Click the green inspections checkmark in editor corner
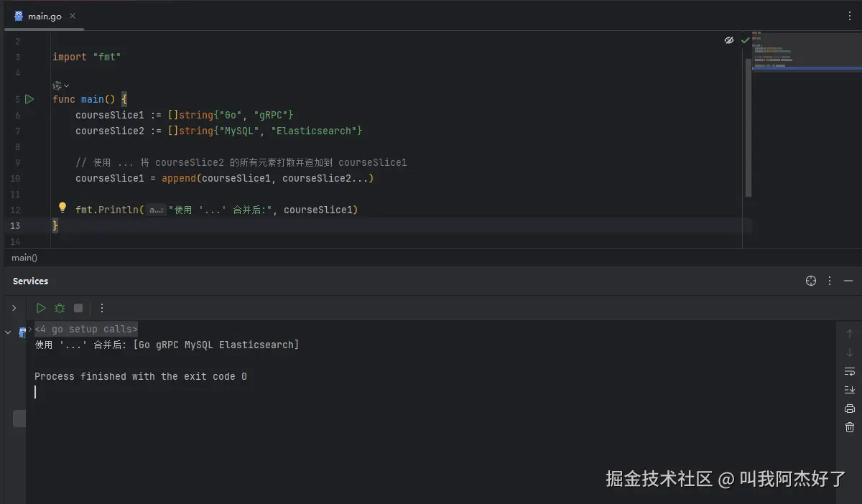 click(745, 40)
